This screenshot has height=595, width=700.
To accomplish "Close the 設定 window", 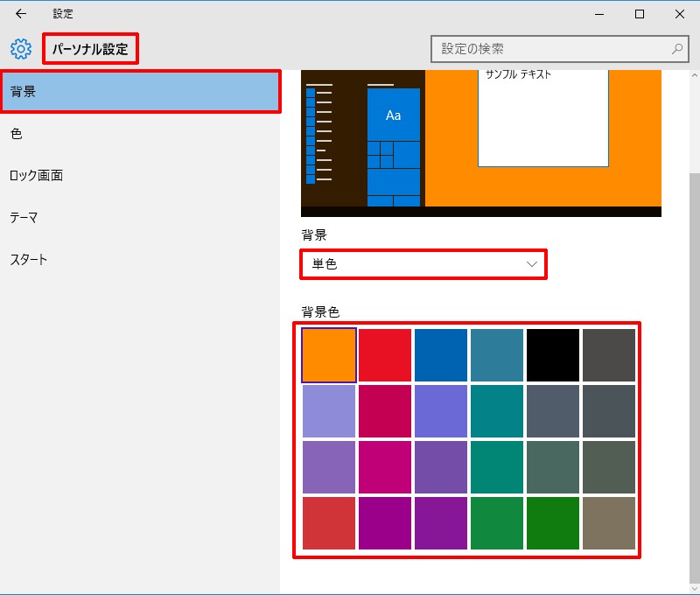I will click(680, 14).
